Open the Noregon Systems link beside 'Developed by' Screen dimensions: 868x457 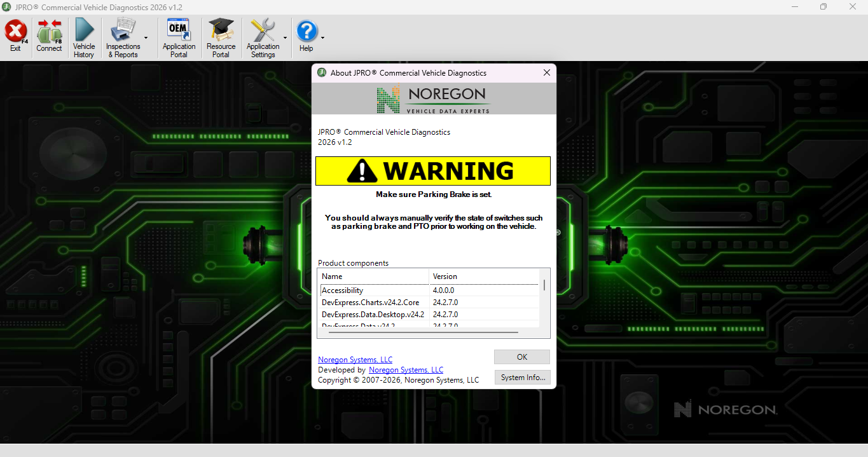click(406, 370)
